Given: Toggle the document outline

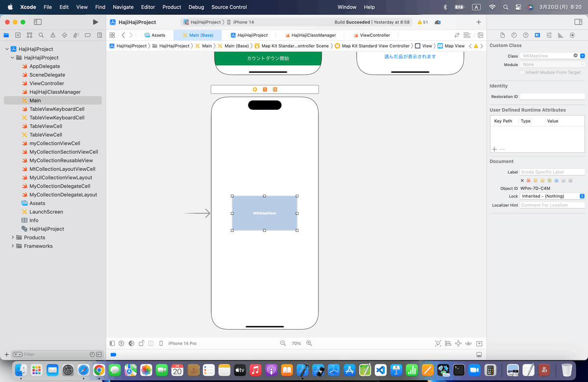Looking at the screenshot, I should click(112, 343).
